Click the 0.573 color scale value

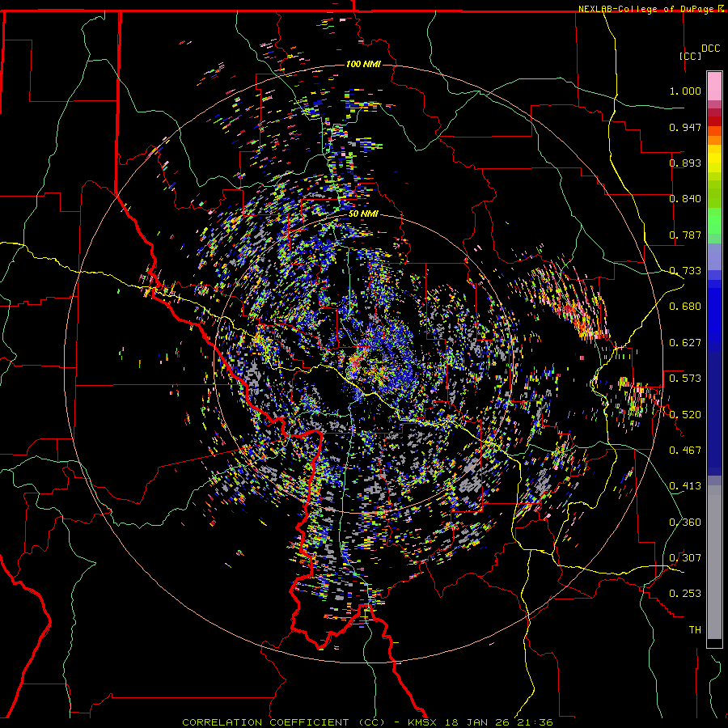point(685,379)
